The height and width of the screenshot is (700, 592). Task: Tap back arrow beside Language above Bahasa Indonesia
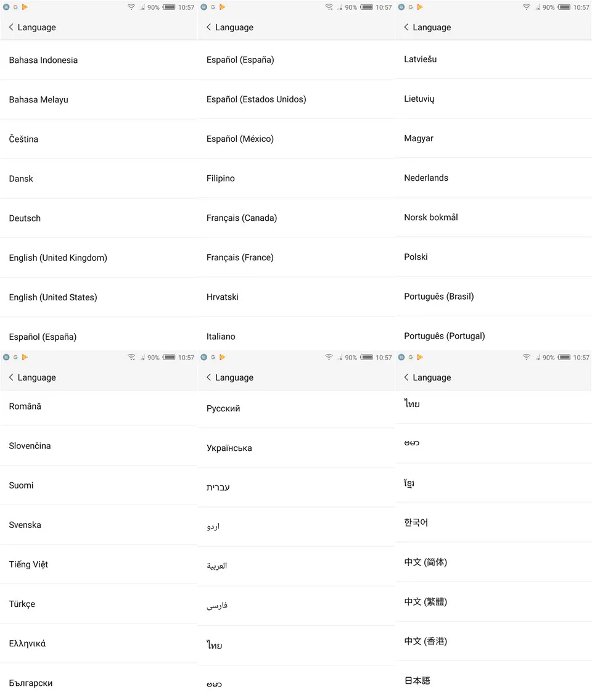pyautogui.click(x=11, y=27)
